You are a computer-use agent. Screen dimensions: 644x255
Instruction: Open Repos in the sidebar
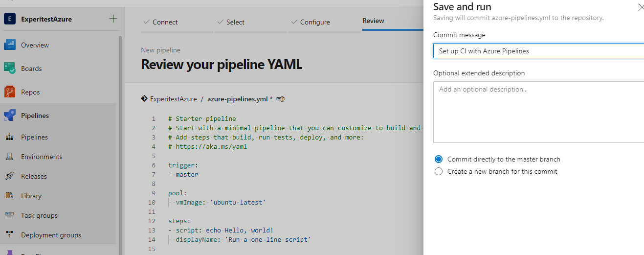pyautogui.click(x=30, y=92)
